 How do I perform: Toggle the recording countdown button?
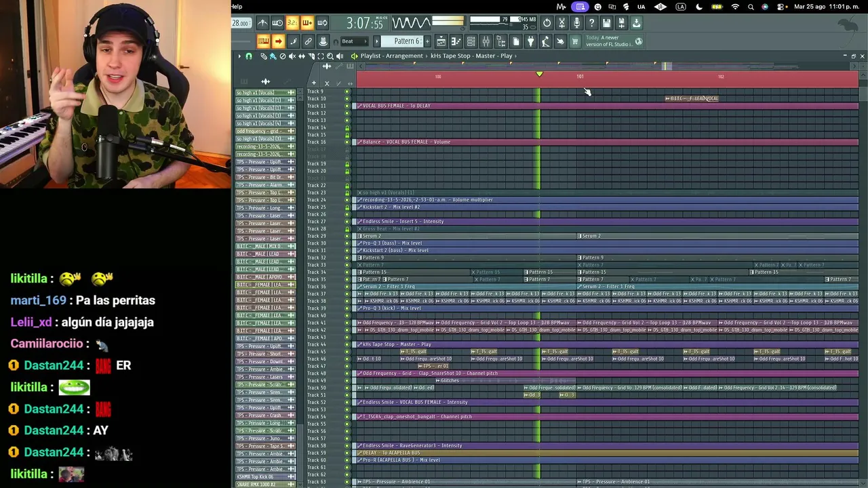[292, 23]
